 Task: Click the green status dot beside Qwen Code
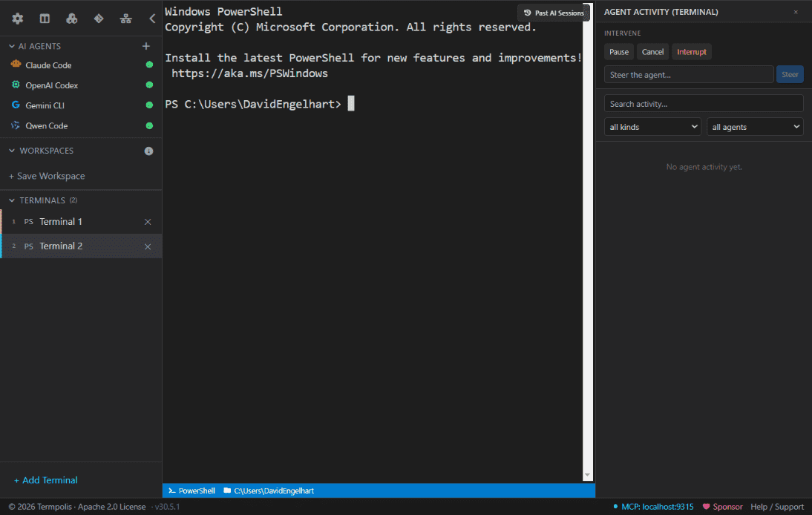pos(149,125)
